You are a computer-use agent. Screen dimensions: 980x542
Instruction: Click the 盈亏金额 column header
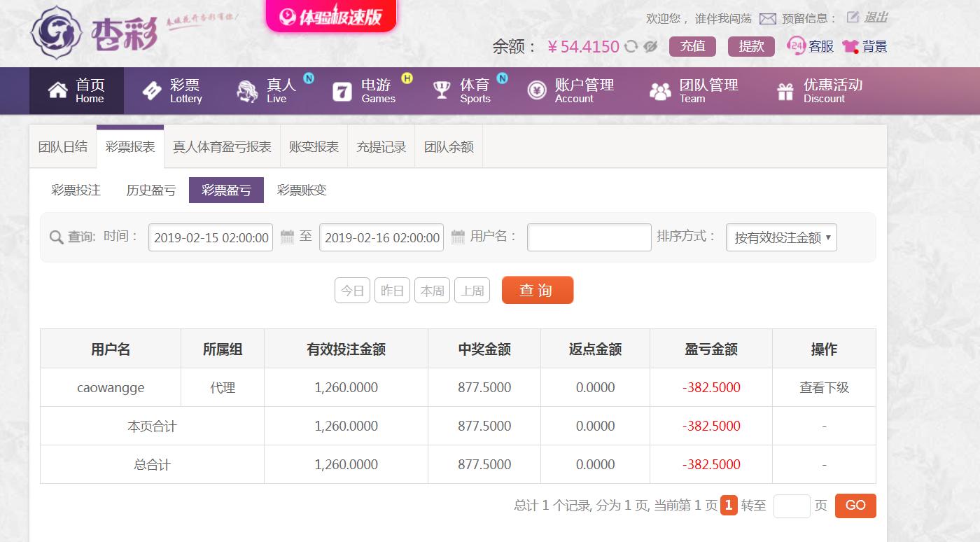coord(711,349)
